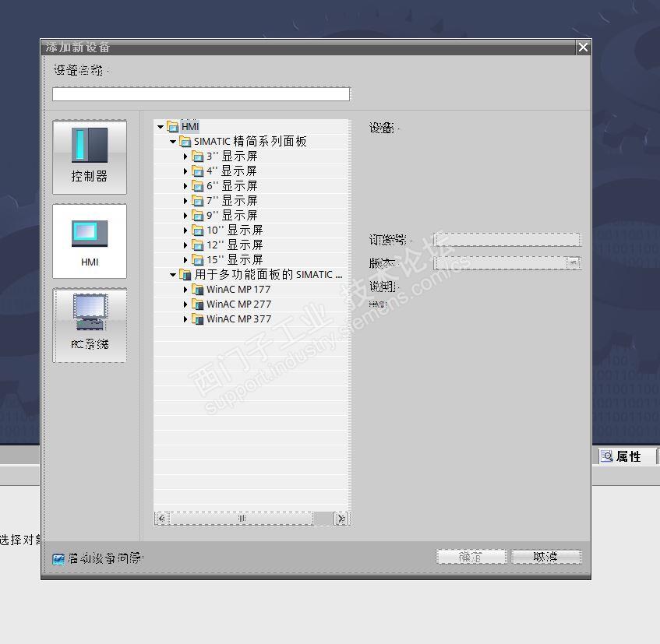This screenshot has height=644, width=660.
Task: Open the 属性 tab in background window
Action: (x=627, y=456)
